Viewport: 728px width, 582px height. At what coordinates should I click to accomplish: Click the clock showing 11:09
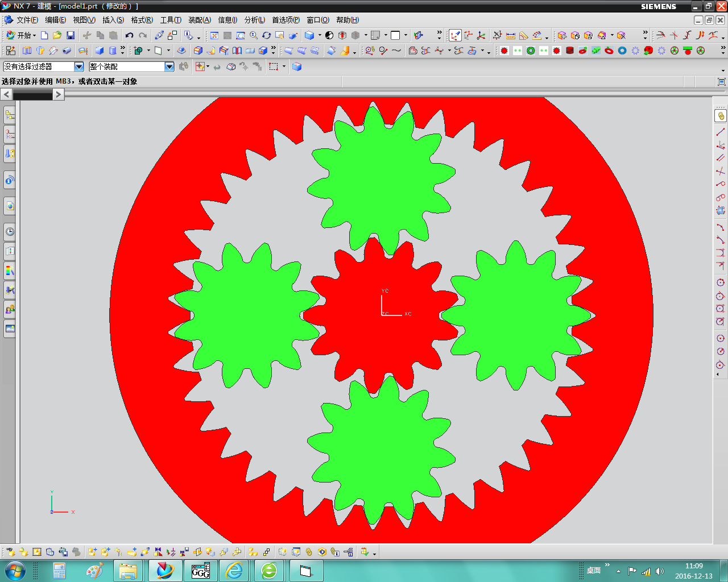coord(694,566)
